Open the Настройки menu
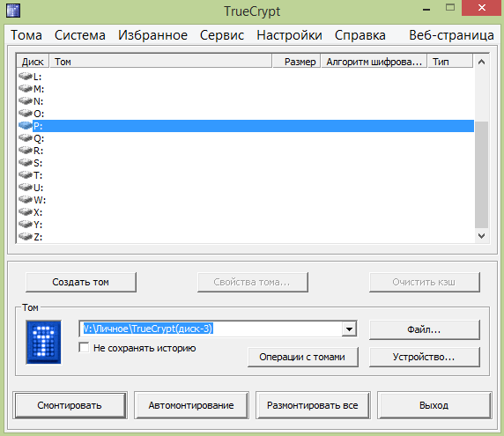504x436 pixels. point(289,35)
